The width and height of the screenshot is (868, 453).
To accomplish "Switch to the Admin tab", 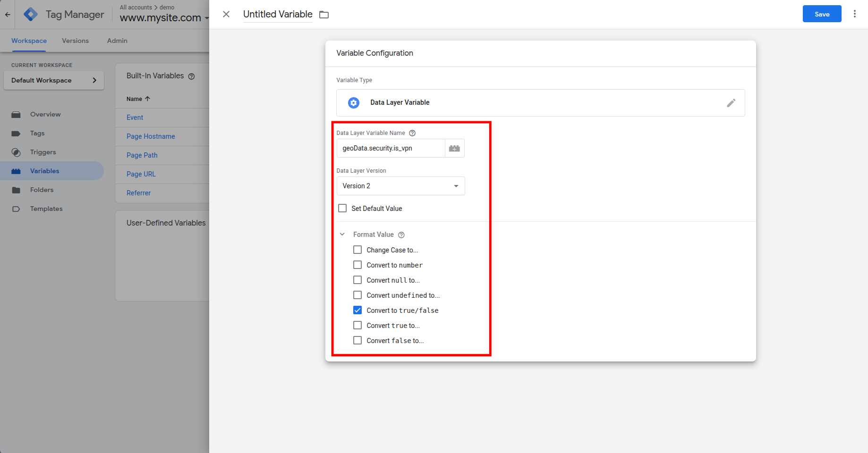I will (x=117, y=41).
